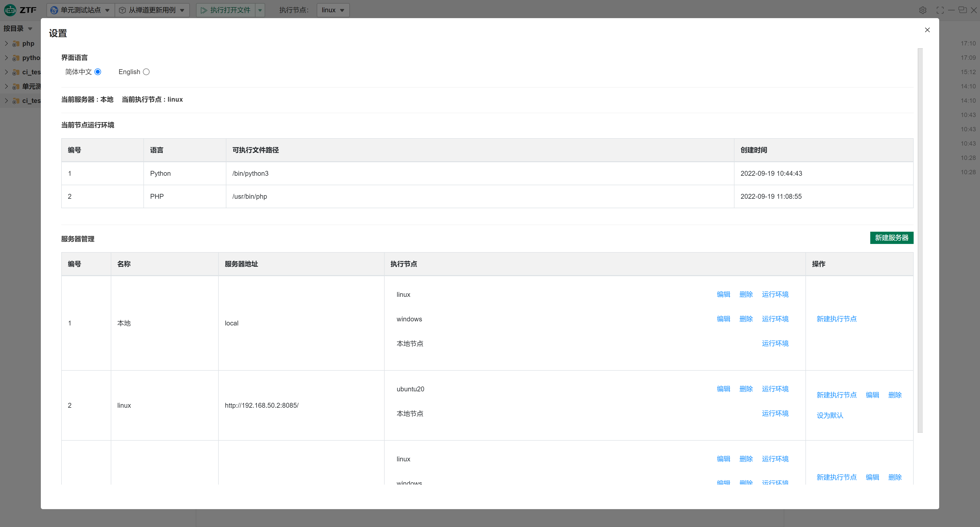Click 新建执行节点 link for 本地 server
Screen dimensions: 980x527
(836, 319)
